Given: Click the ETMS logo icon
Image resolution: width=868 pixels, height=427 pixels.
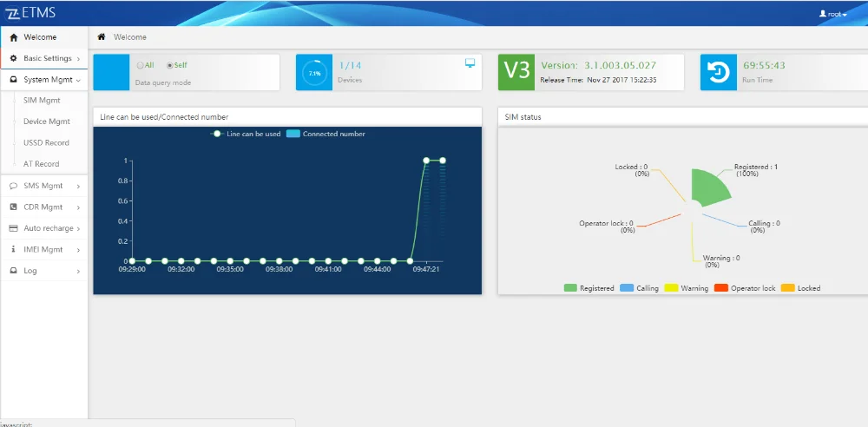Looking at the screenshot, I should coord(12,13).
